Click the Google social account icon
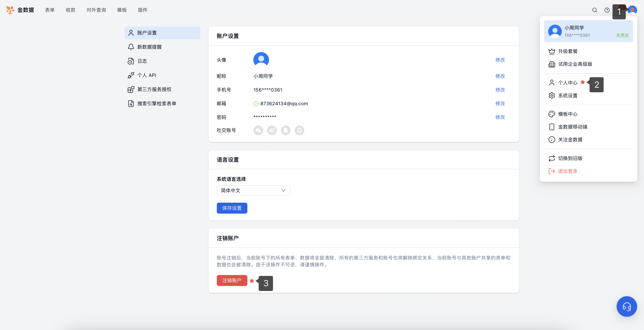 pyautogui.click(x=299, y=130)
